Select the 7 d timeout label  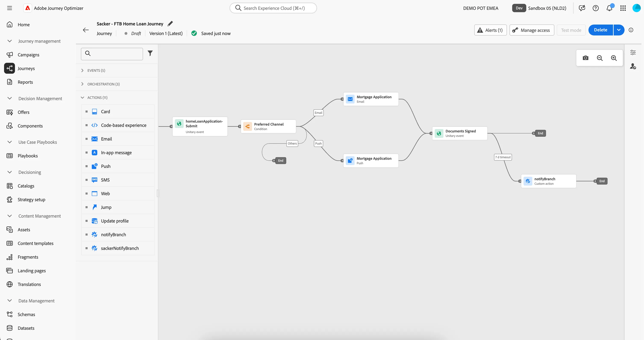coord(503,157)
